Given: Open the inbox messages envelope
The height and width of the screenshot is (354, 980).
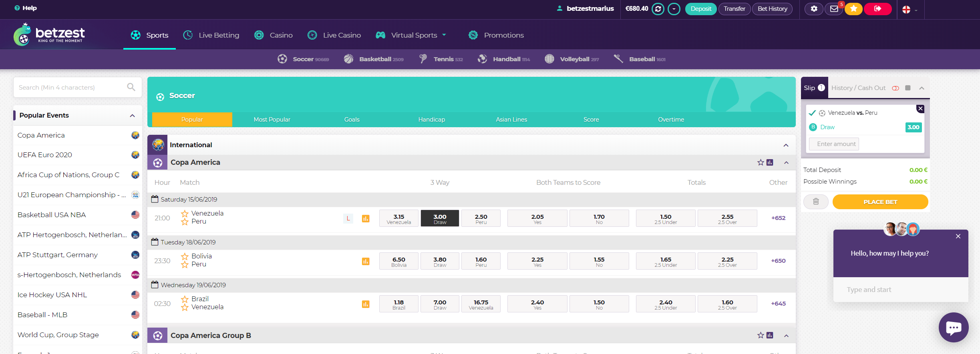Looking at the screenshot, I should [834, 9].
